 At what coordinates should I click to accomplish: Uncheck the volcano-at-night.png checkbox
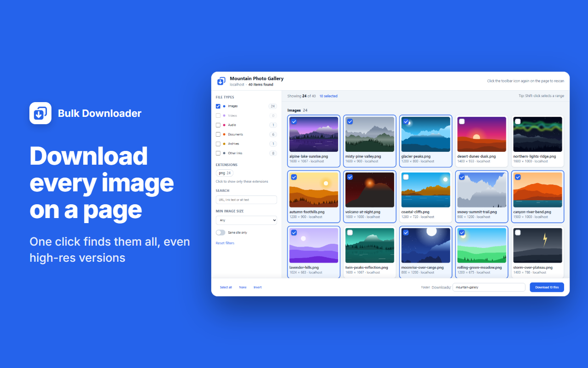coord(350,177)
